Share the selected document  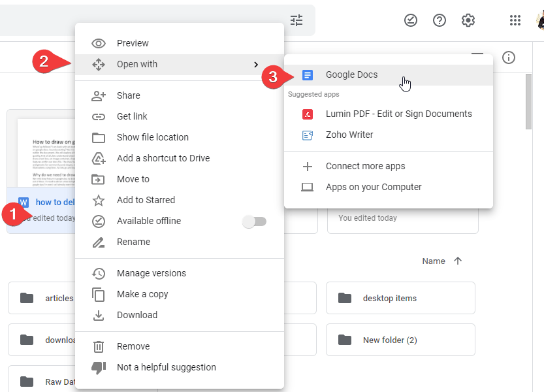coord(129,95)
